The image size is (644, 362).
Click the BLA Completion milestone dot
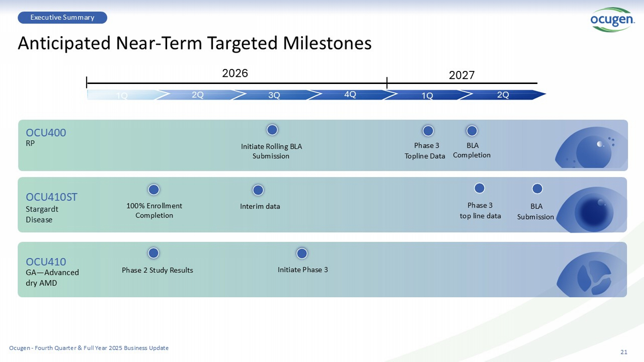pyautogui.click(x=472, y=131)
